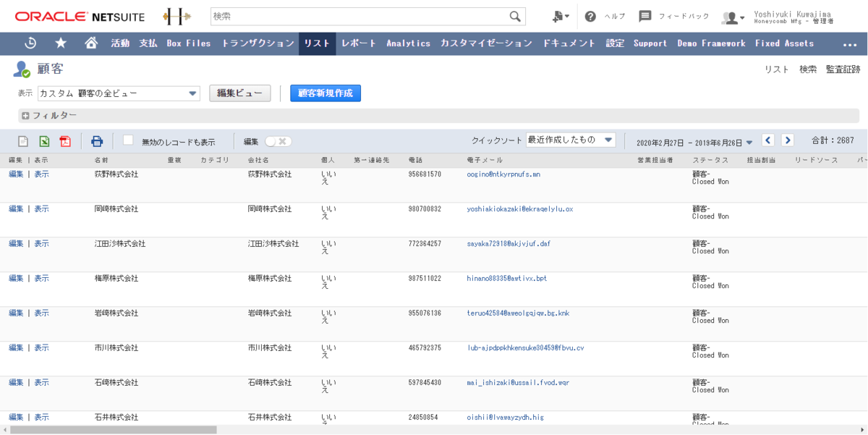Open the Fixed Assets menu
868x435 pixels.
[x=784, y=43]
